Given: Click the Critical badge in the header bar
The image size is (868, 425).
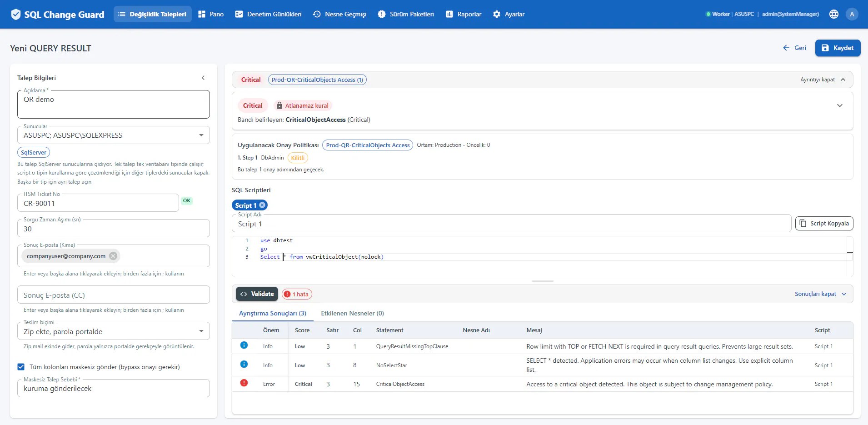Looking at the screenshot, I should coord(251,80).
